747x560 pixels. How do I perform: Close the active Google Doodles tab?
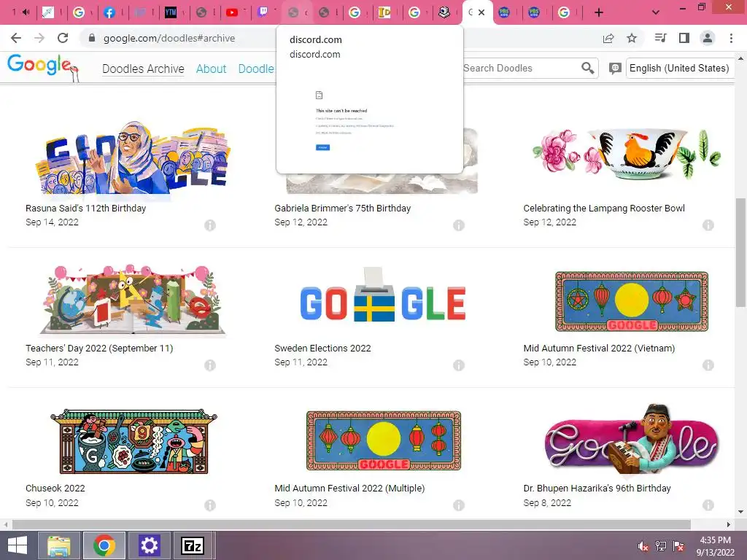click(x=481, y=12)
